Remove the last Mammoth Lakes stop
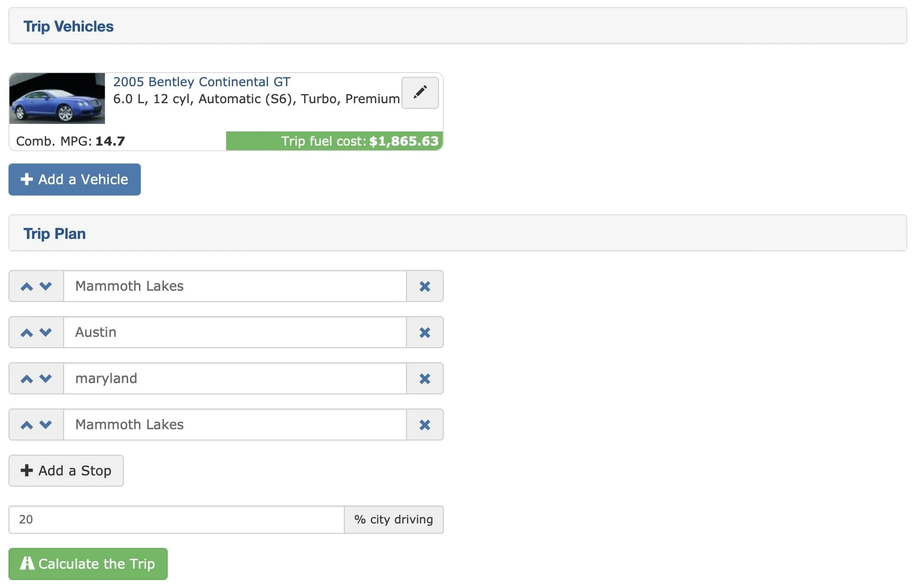Viewport: 912px width, 588px height. tap(424, 425)
